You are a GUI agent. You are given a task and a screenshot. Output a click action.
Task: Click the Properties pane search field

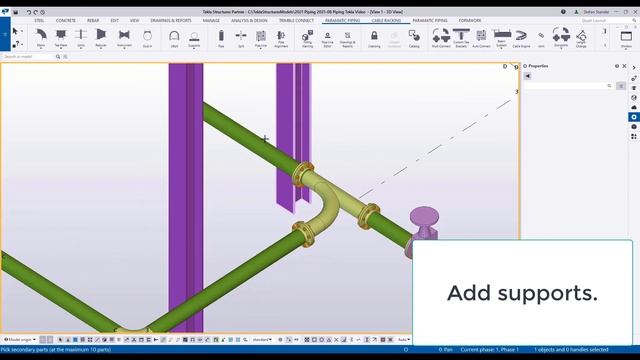tap(569, 86)
